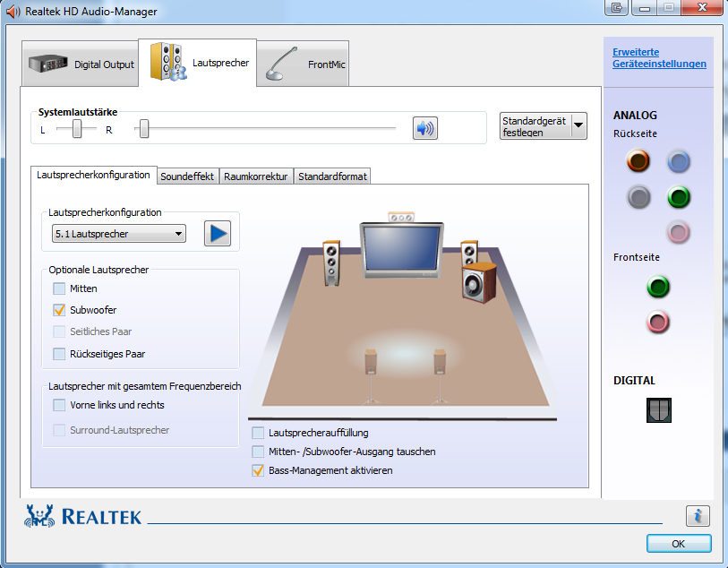Uncheck the Subwoofer checkbox
This screenshot has height=568, width=728.
(x=59, y=310)
